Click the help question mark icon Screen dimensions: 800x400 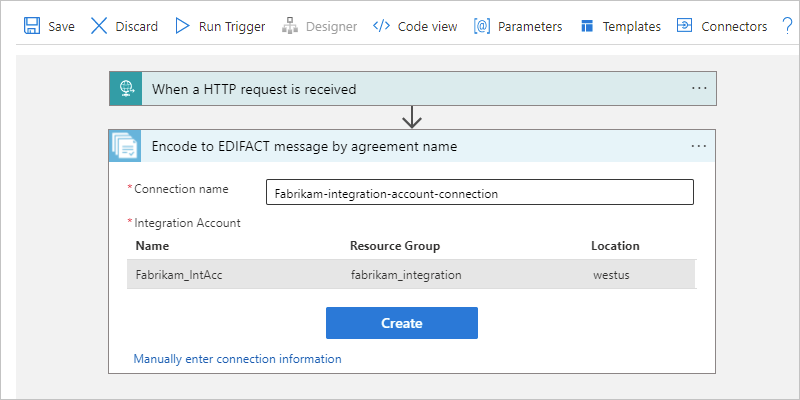(x=787, y=26)
